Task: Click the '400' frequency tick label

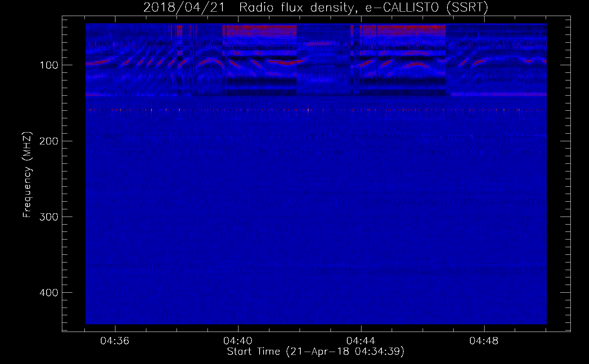Action: pos(49,293)
